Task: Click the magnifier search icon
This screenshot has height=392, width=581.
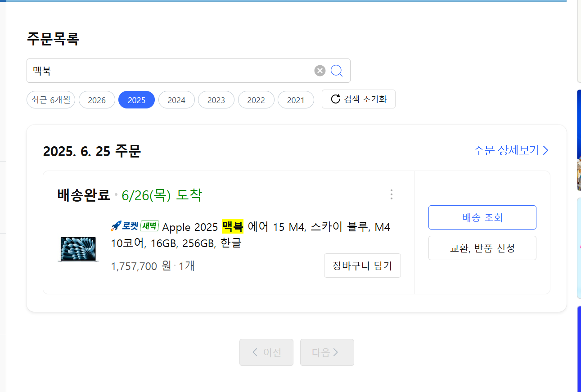Action: coord(337,71)
